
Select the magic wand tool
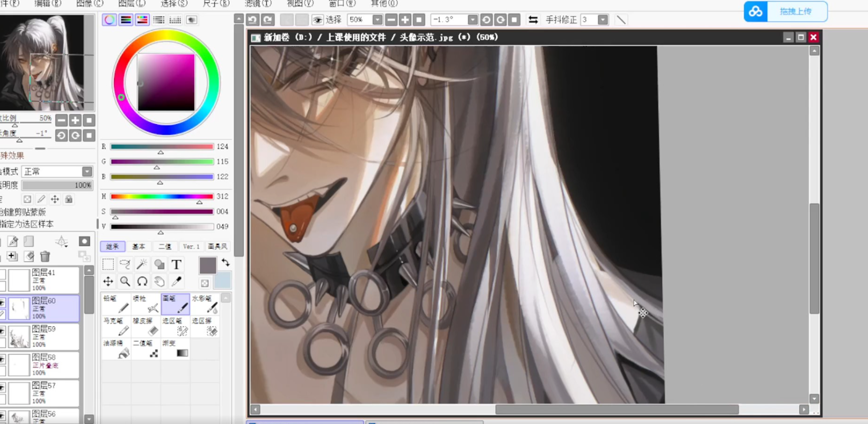tap(142, 264)
